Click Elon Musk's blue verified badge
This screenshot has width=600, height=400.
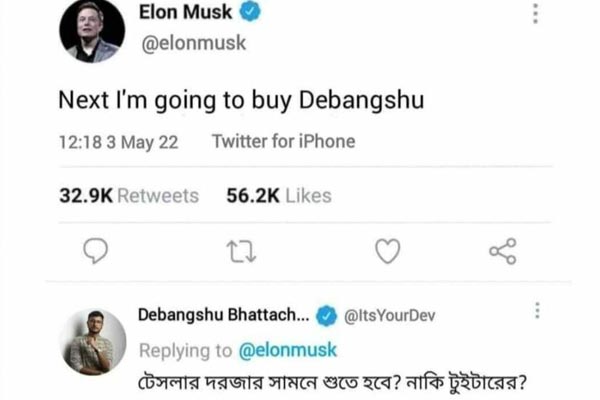251,14
